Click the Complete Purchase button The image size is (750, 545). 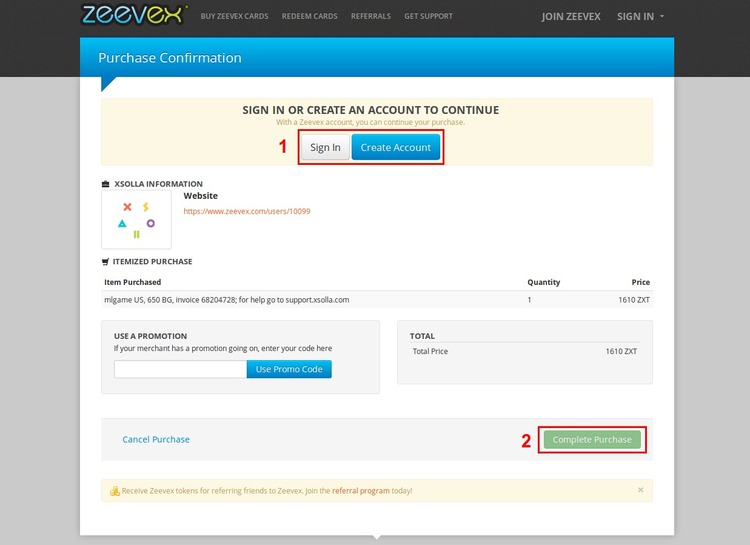coord(592,439)
